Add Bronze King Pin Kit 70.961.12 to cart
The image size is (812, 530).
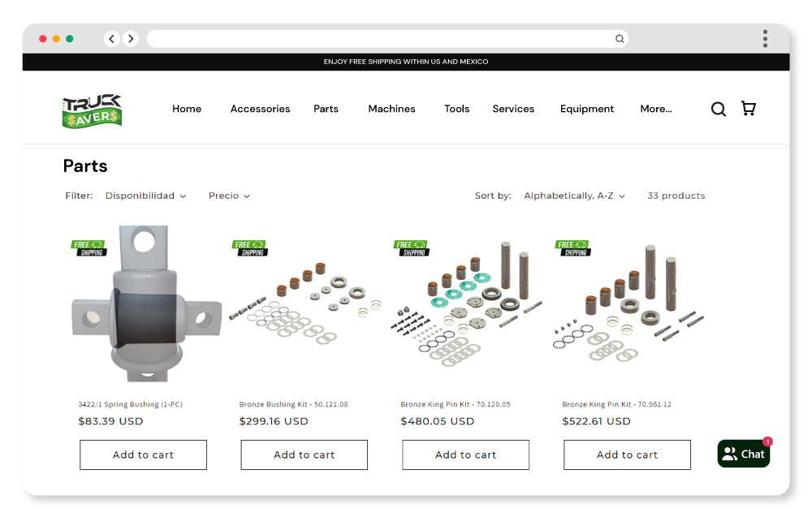[x=627, y=455]
